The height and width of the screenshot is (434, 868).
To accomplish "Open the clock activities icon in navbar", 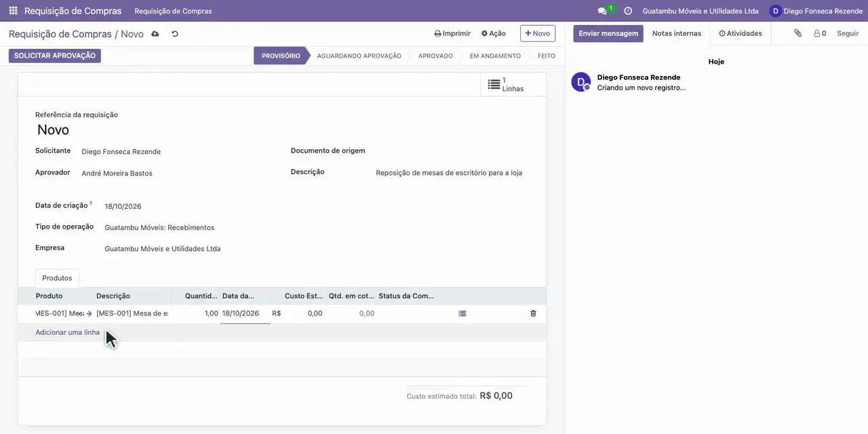I will (628, 11).
